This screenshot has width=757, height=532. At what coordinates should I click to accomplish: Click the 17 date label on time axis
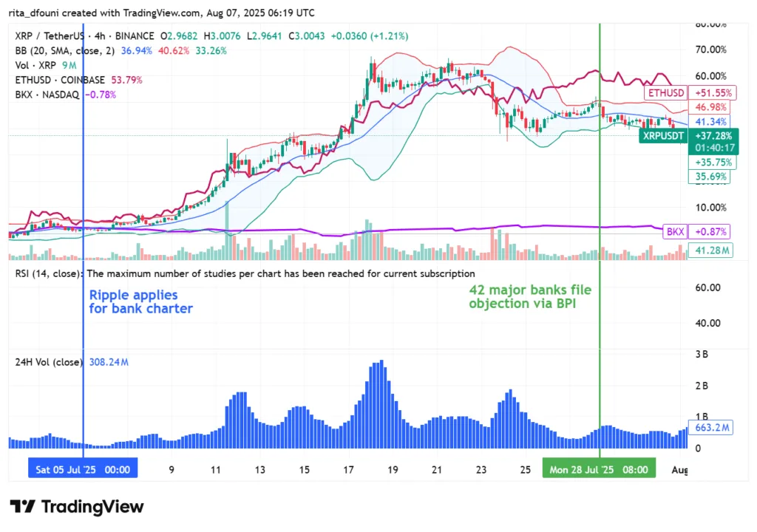[348, 470]
